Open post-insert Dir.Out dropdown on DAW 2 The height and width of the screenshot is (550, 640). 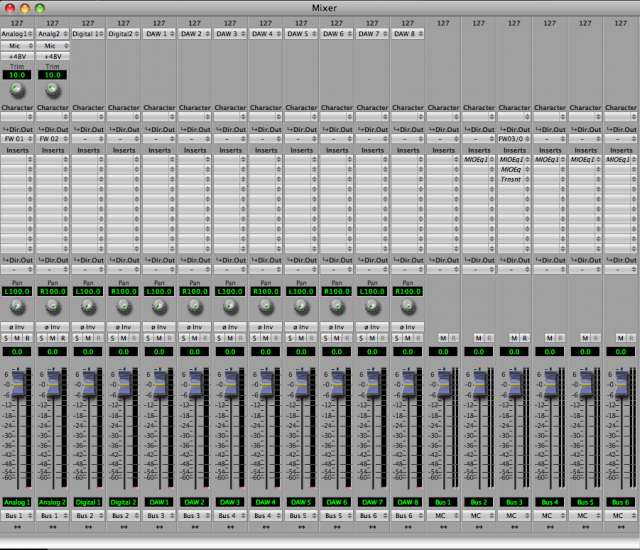(x=195, y=269)
